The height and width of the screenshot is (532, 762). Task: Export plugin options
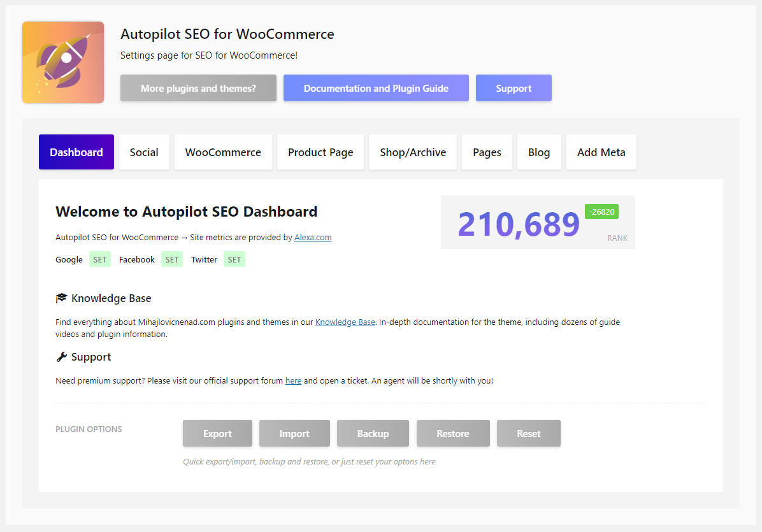coord(217,433)
